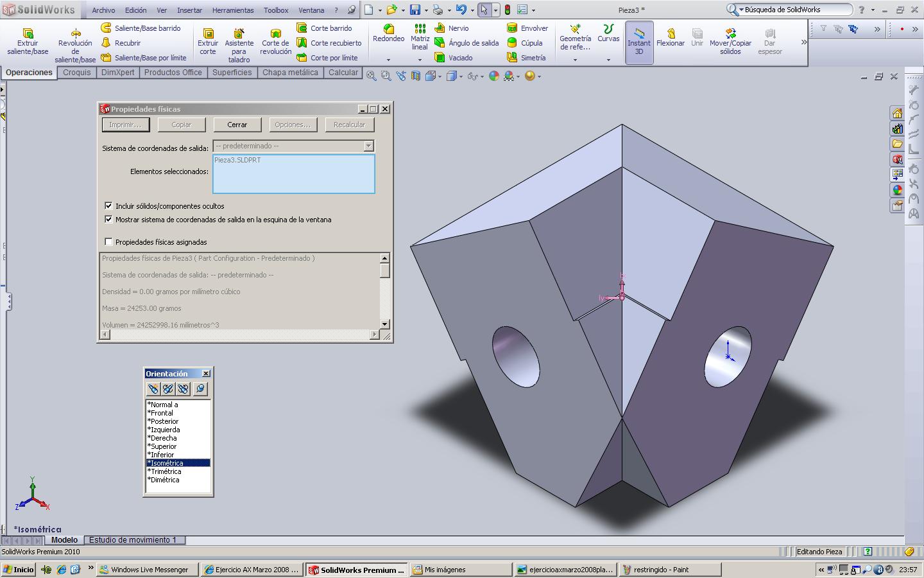Choose Corte barrido feature
Screen dimensions: 924x578
(x=325, y=28)
